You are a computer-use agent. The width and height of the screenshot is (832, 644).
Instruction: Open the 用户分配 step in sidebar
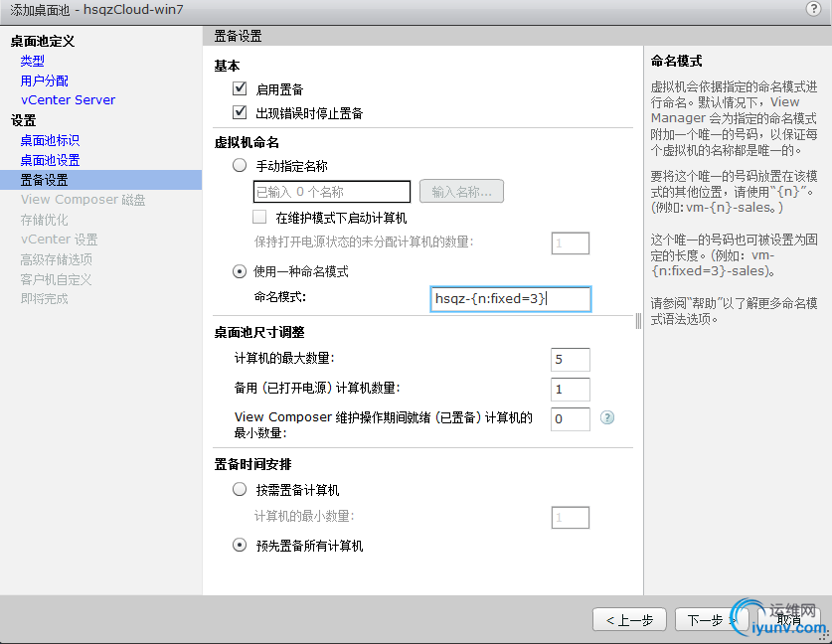44,80
